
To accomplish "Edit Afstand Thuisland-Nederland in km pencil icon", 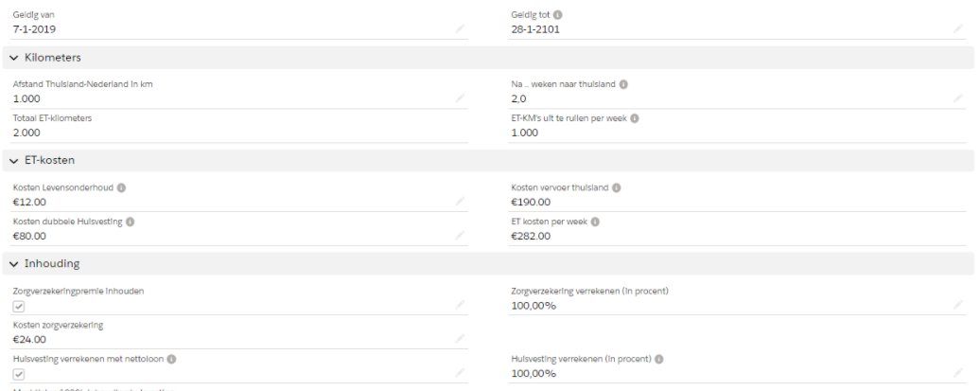I will [460, 98].
